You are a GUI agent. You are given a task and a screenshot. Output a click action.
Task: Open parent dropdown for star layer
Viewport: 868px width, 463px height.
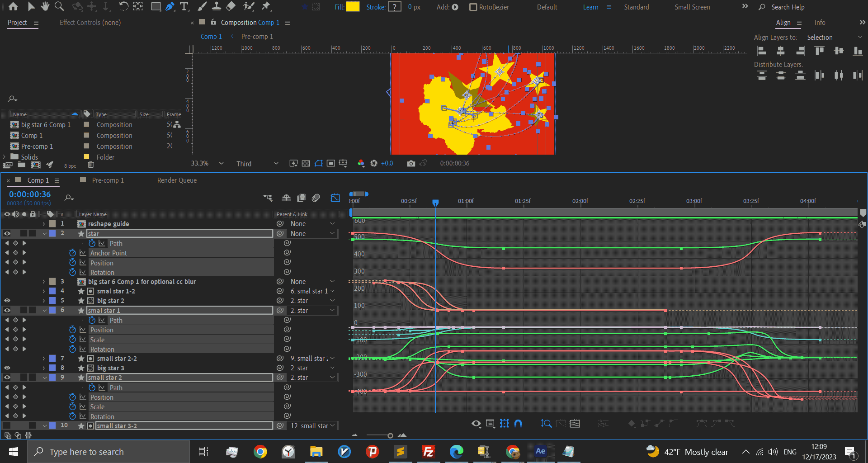click(x=313, y=234)
